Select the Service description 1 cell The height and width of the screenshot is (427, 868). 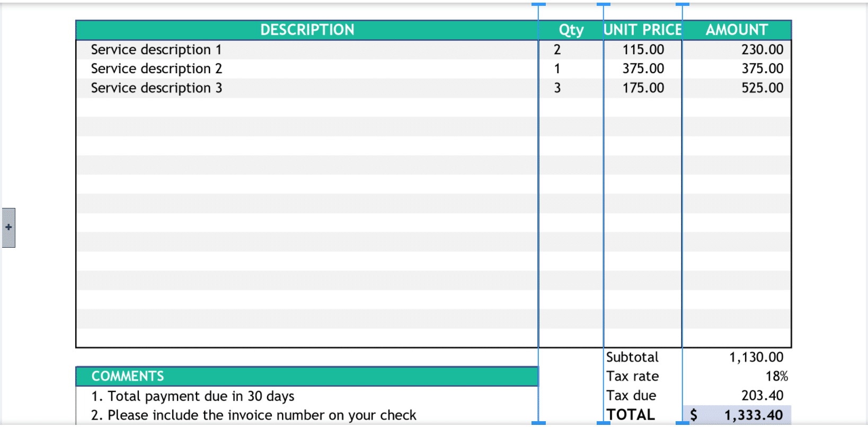(156, 50)
